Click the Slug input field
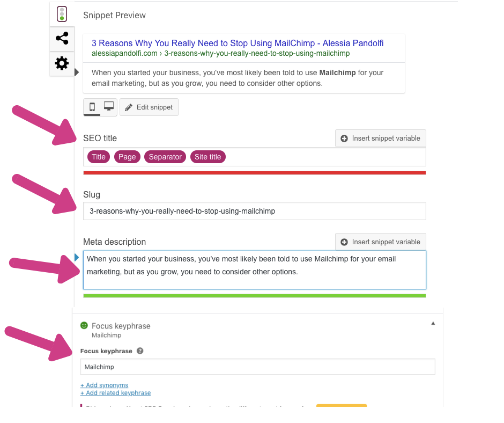Screen dimensions: 504x423 (x=255, y=211)
